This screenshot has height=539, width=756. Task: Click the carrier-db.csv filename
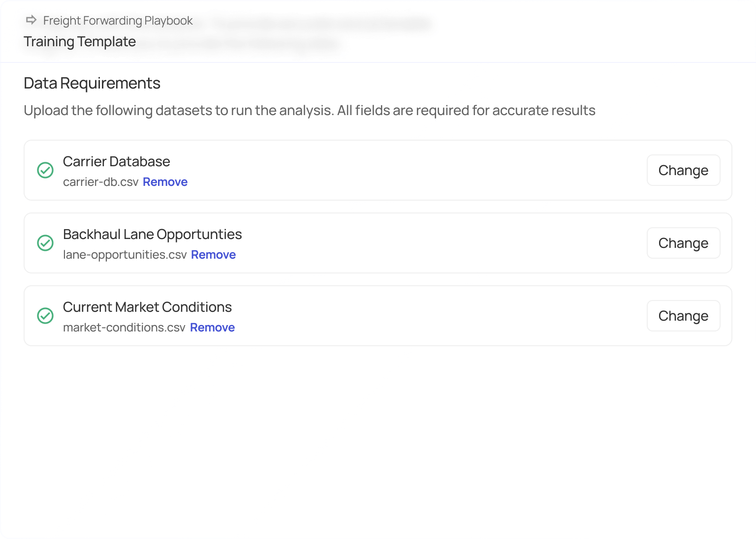point(99,182)
